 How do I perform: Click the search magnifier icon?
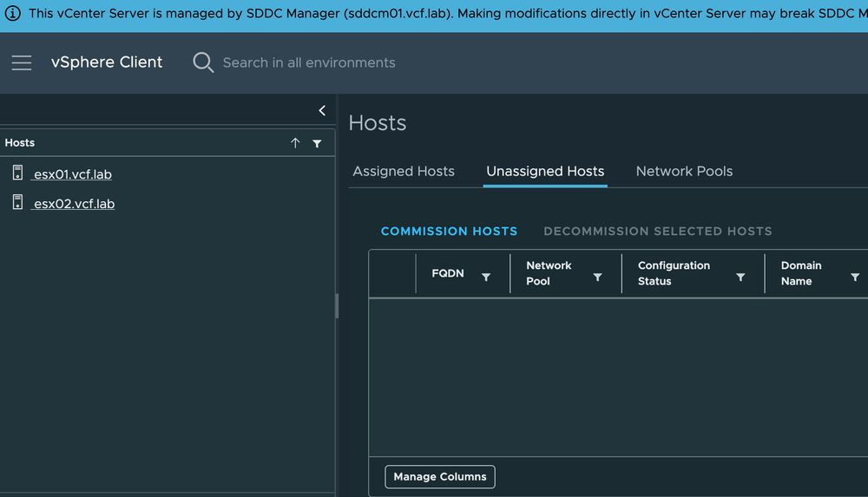203,62
